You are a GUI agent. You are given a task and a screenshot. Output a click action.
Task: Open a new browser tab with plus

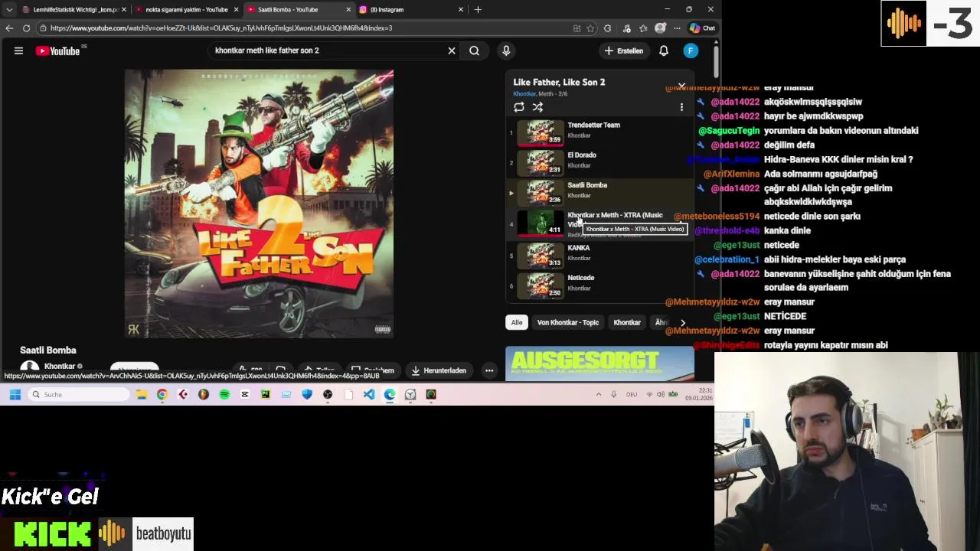click(x=478, y=9)
